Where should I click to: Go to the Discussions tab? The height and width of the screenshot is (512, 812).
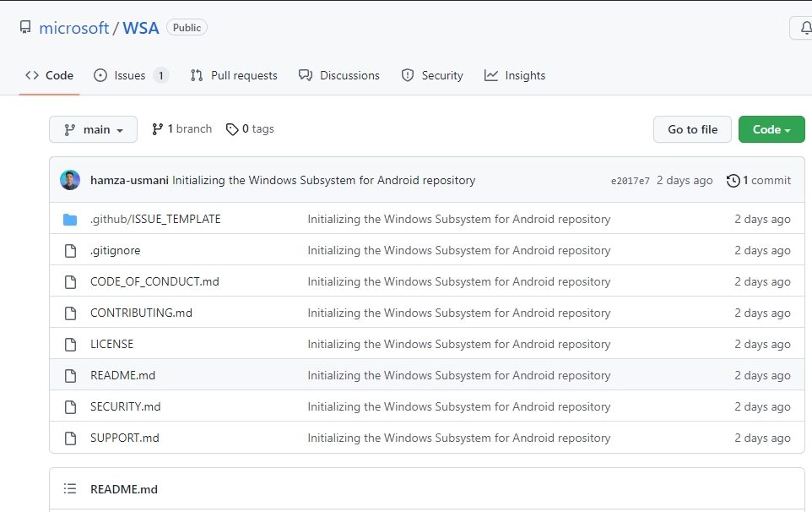pyautogui.click(x=339, y=75)
